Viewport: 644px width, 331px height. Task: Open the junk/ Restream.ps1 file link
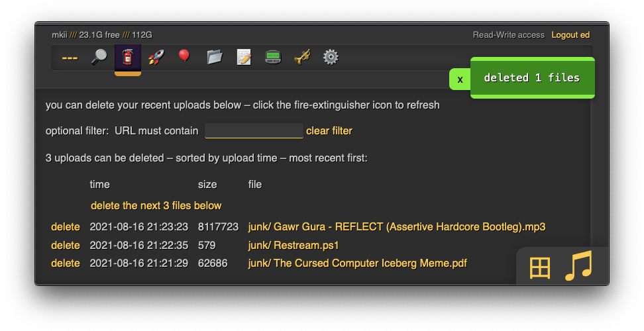294,246
